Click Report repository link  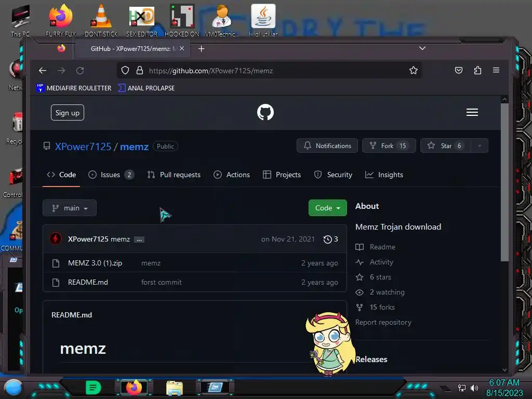pyautogui.click(x=383, y=322)
